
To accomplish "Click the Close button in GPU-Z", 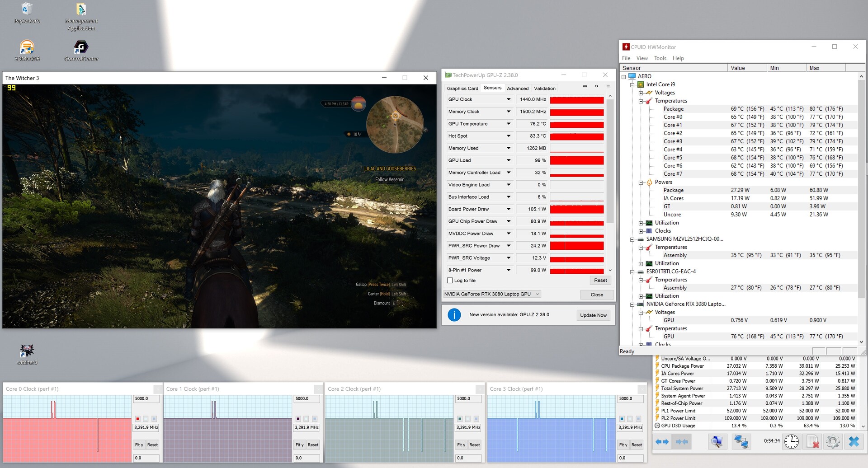I will point(597,295).
